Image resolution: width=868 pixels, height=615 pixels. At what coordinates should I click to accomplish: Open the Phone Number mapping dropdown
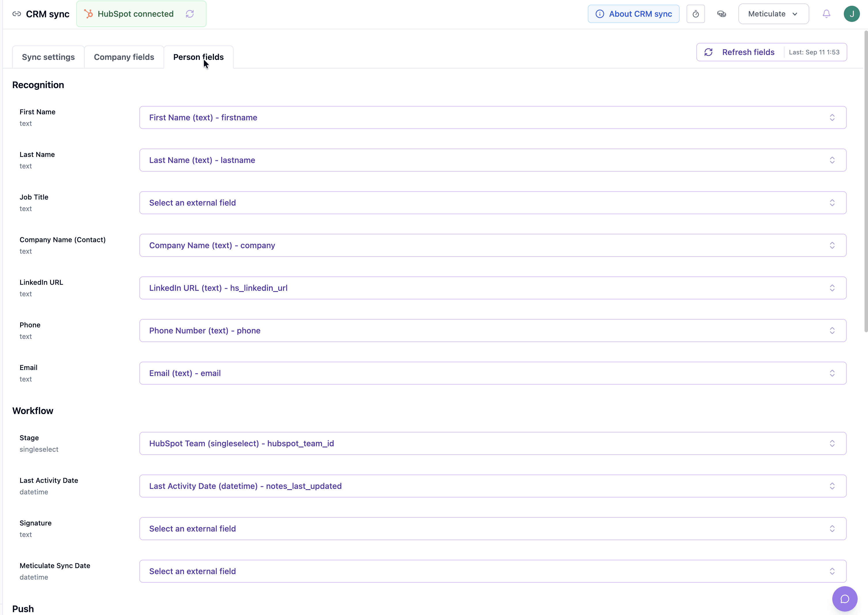(x=493, y=331)
